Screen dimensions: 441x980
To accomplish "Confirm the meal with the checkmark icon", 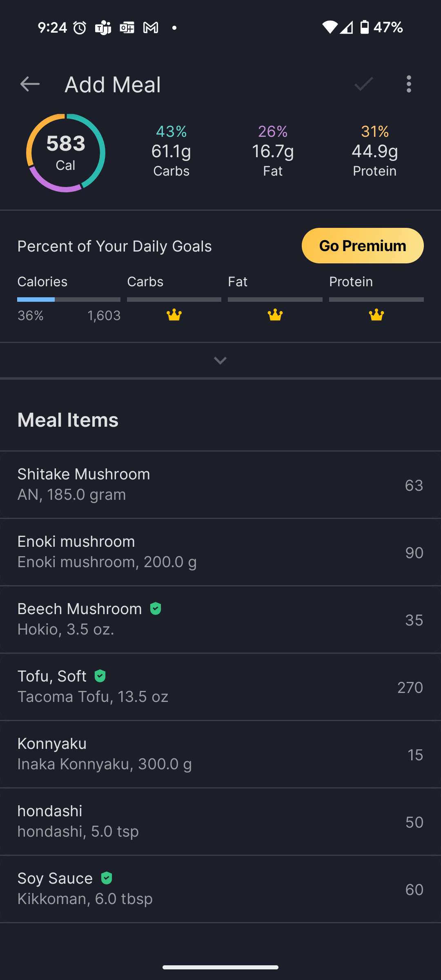I will [363, 84].
